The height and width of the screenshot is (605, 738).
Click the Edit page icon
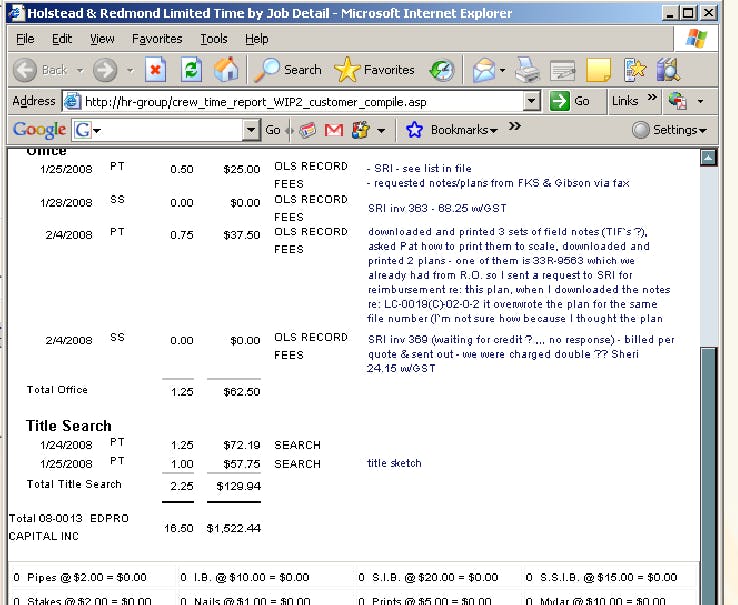pyautogui.click(x=562, y=71)
